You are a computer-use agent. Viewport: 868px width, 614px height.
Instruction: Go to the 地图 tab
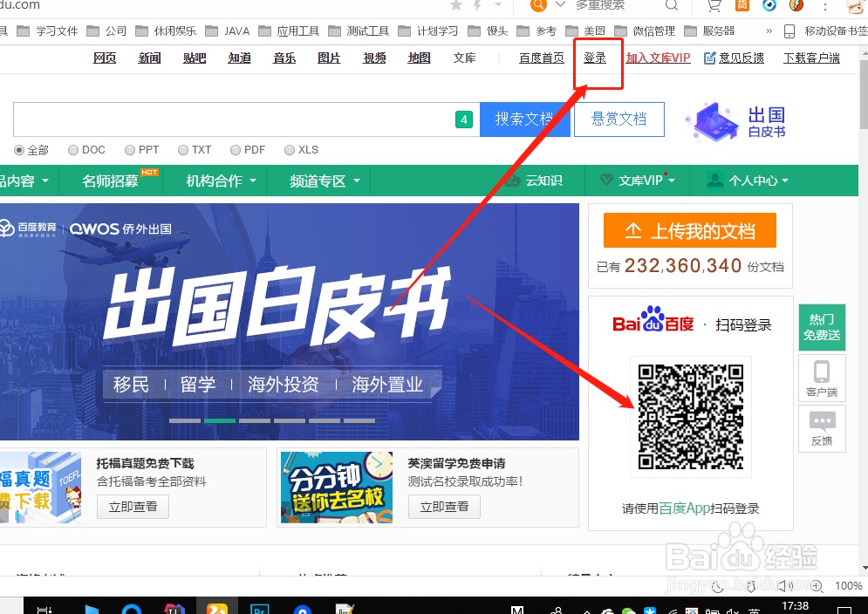pos(419,58)
